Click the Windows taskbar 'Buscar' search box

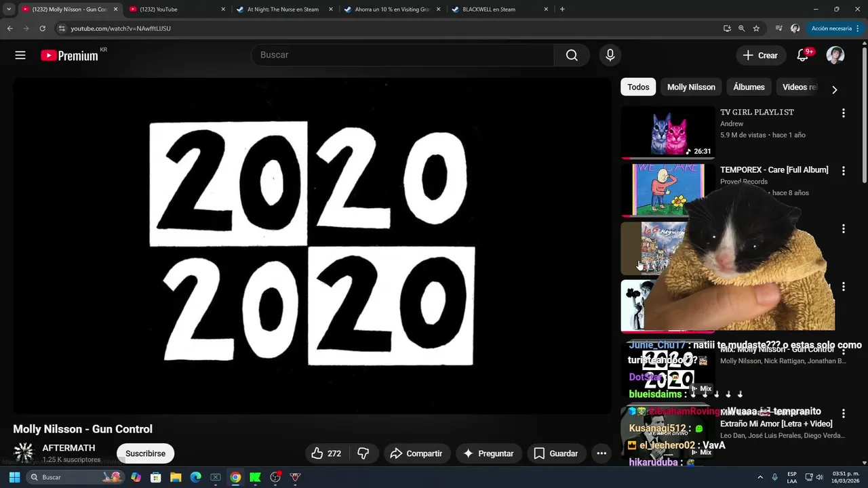click(x=76, y=477)
